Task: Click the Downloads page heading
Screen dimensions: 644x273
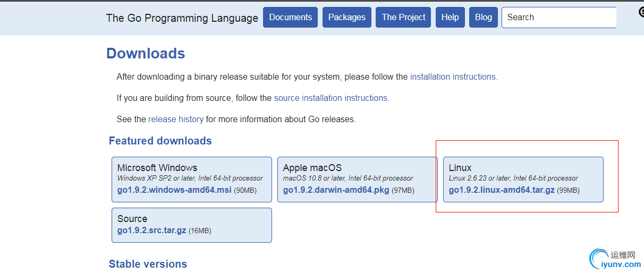Action: [146, 54]
